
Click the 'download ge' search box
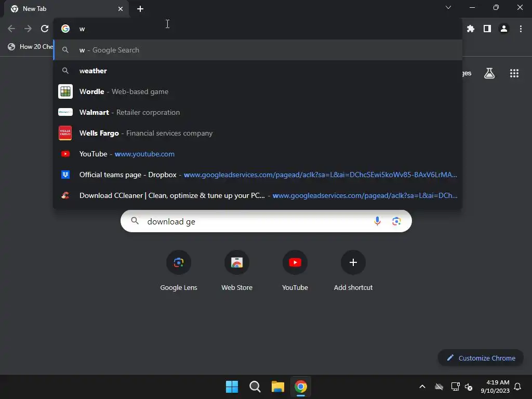tap(266, 221)
